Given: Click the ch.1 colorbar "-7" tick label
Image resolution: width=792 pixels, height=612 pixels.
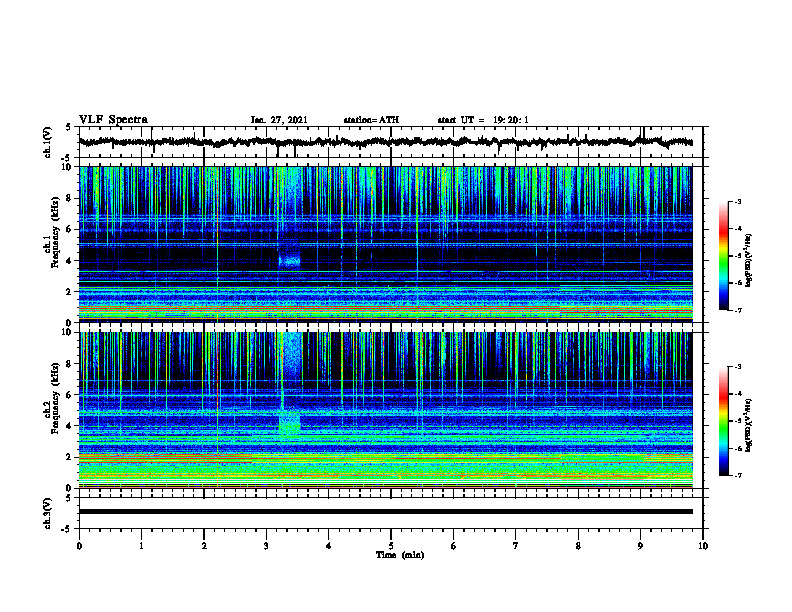Looking at the screenshot, I should click(x=738, y=310).
